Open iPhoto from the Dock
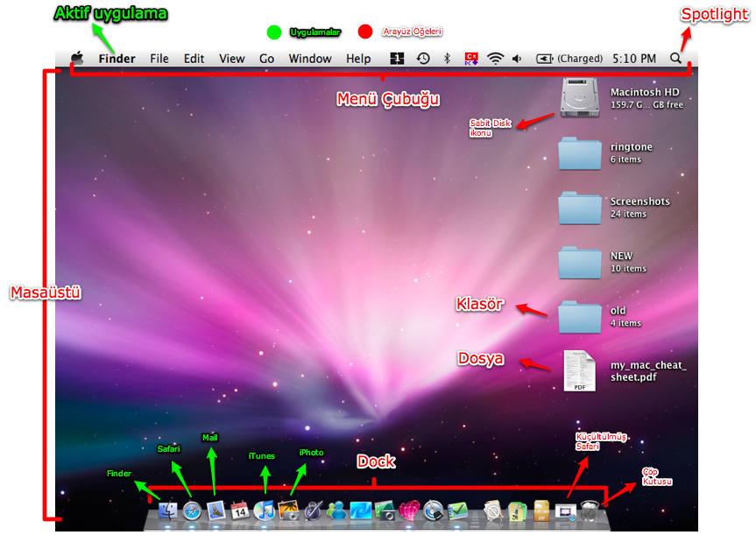This screenshot has height=542, width=756. click(x=289, y=510)
